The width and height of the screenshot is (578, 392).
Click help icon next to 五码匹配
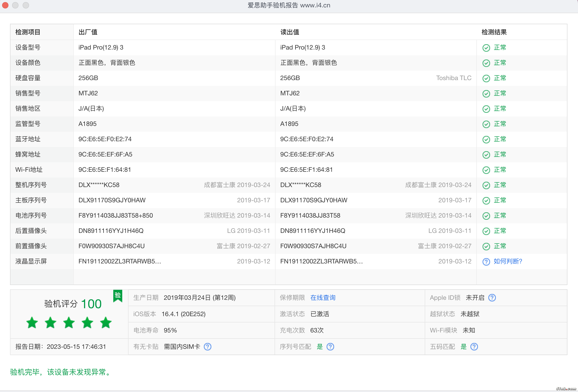[x=474, y=347]
